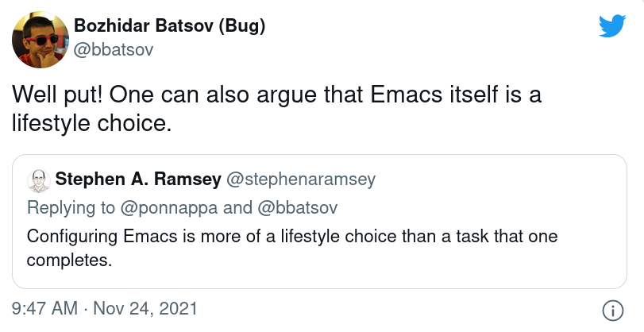This screenshot has height=332, width=644.
Task: Click the Stephen A. Ramsey name
Action: (x=138, y=180)
